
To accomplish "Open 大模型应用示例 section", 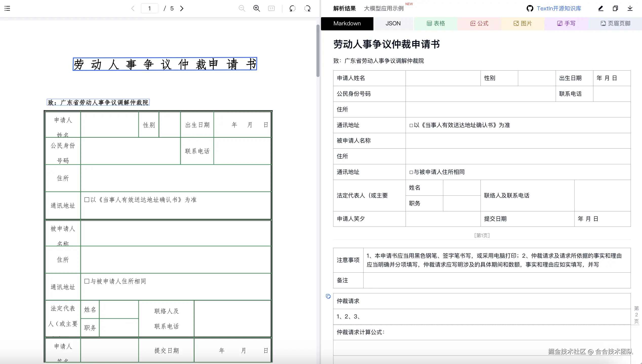I will pyautogui.click(x=384, y=8).
